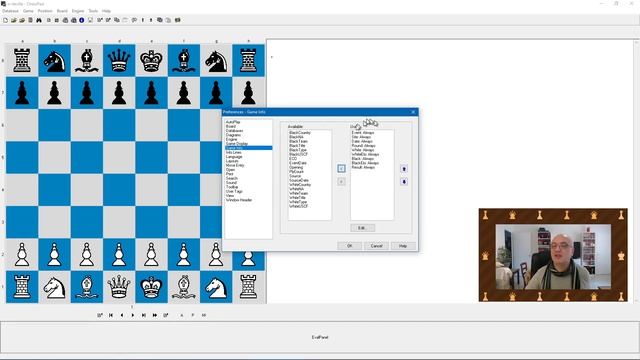The height and width of the screenshot is (360, 640).
Task: Click the Edit button below Used list
Action: coord(362,228)
